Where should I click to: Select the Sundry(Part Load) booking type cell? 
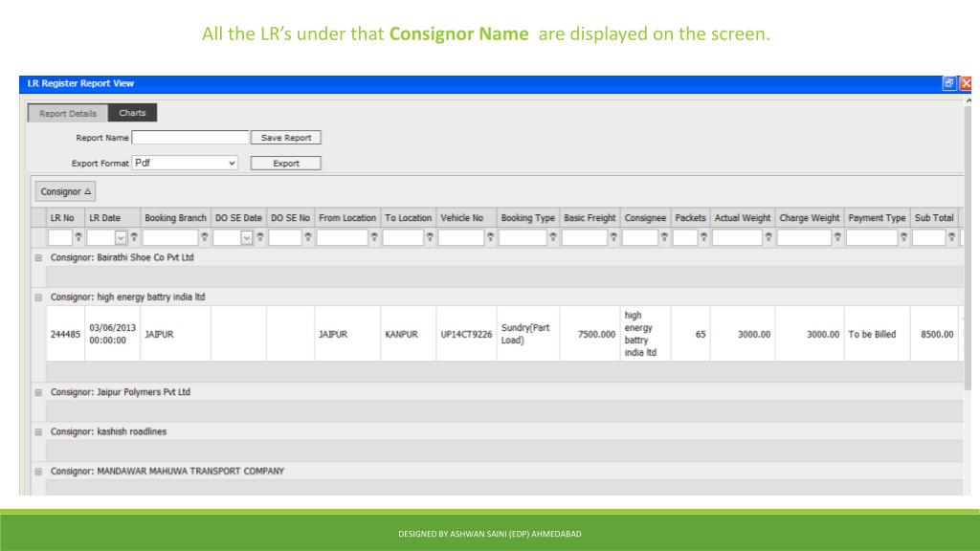(528, 334)
